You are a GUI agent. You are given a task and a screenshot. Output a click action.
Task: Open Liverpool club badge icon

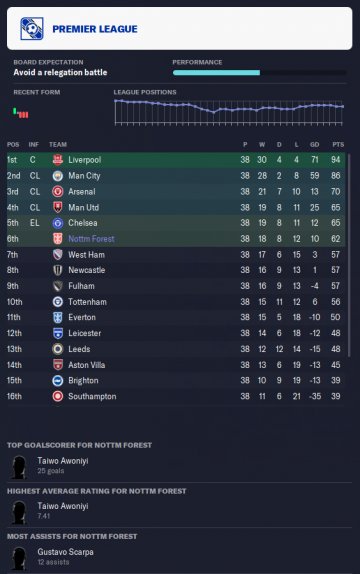[58, 160]
